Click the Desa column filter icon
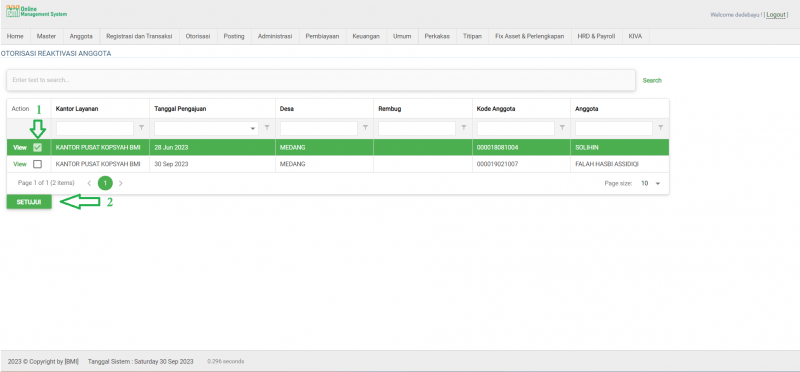800x372 pixels. pyautogui.click(x=365, y=128)
